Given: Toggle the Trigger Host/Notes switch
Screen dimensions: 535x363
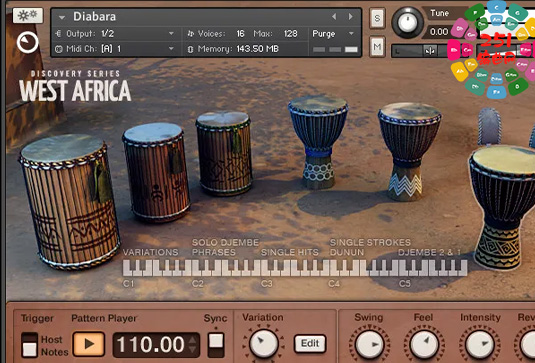Looking at the screenshot, I should (29, 345).
